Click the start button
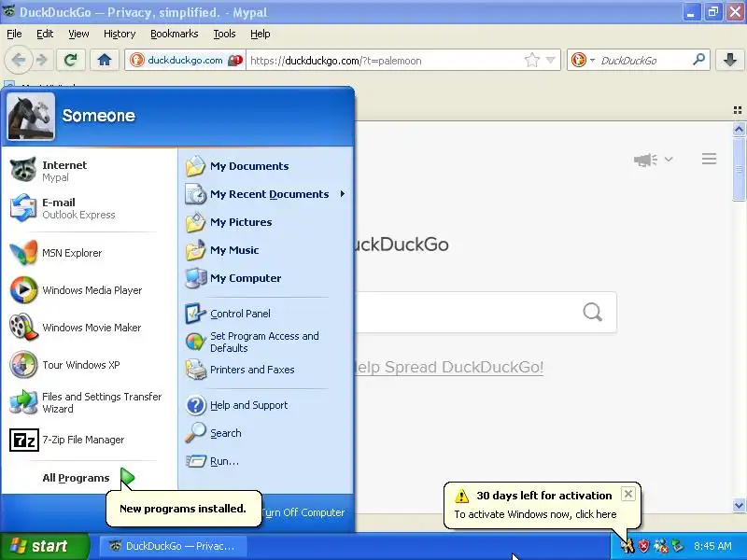 point(44,546)
